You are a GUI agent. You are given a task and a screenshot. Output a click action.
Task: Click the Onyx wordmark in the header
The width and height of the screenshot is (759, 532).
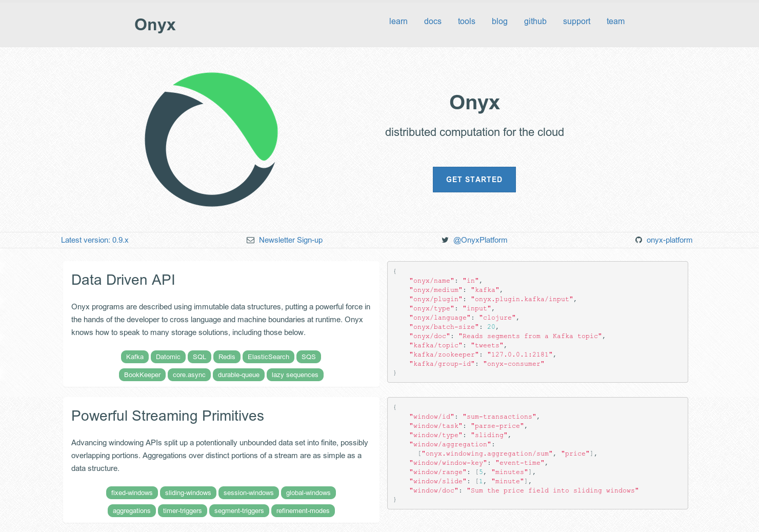coord(155,24)
